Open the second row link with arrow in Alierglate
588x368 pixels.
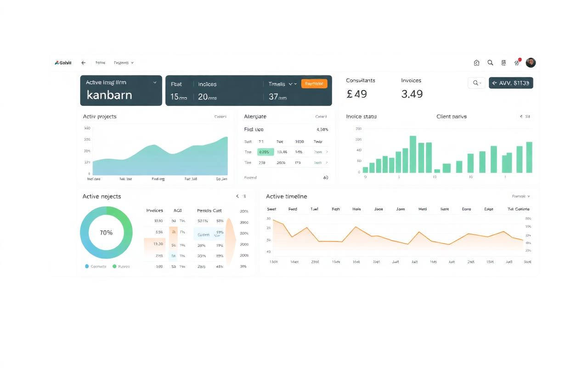tap(321, 152)
